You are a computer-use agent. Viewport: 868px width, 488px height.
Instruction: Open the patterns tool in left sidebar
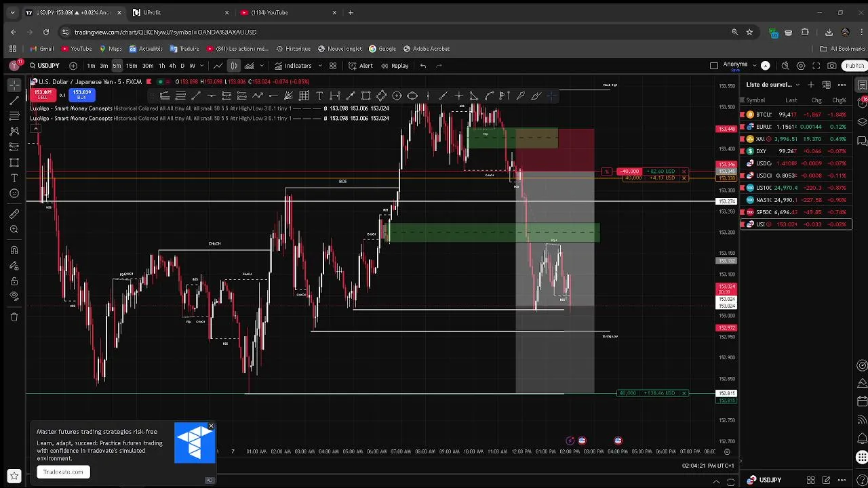point(14,131)
